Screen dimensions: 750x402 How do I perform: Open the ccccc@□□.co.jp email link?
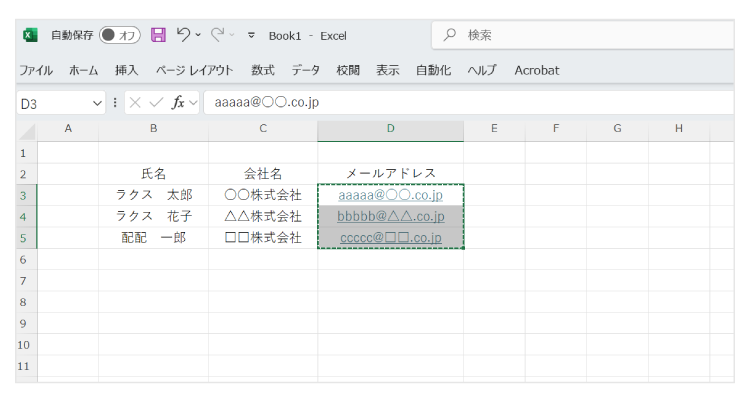(390, 238)
